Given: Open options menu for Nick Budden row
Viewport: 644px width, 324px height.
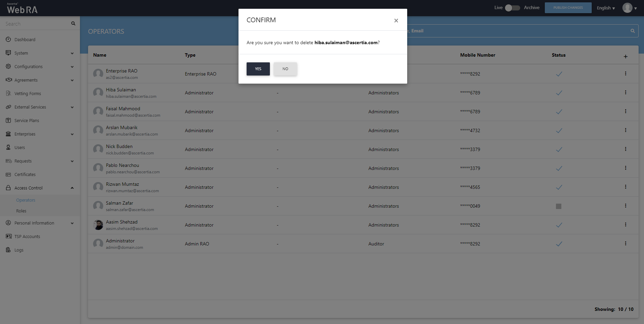Looking at the screenshot, I should (x=625, y=149).
